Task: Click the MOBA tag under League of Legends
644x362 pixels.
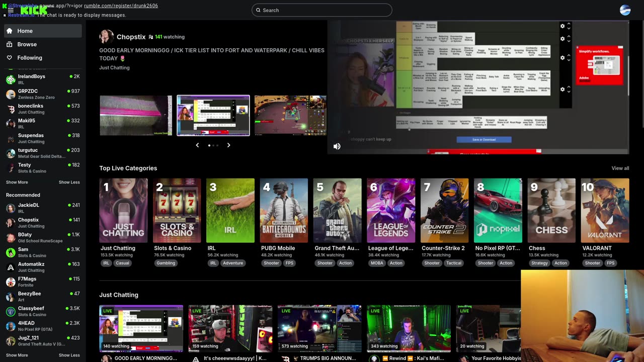Action: (x=377, y=263)
